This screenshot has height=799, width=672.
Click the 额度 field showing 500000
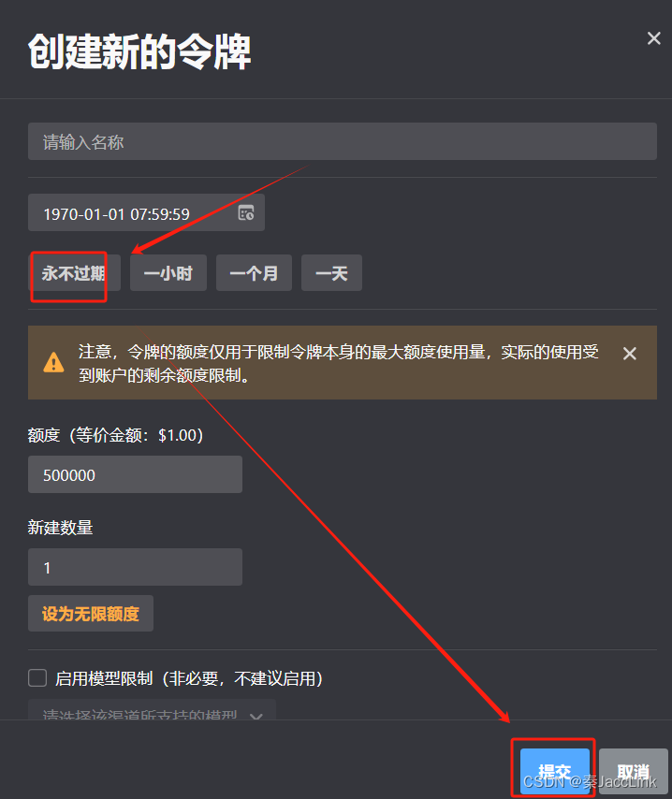click(135, 474)
